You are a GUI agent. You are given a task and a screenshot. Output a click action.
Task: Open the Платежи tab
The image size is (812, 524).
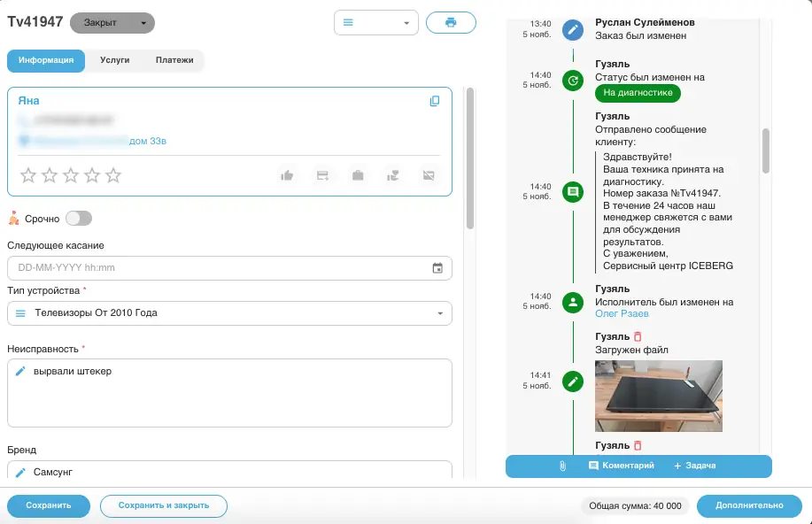coord(174,60)
